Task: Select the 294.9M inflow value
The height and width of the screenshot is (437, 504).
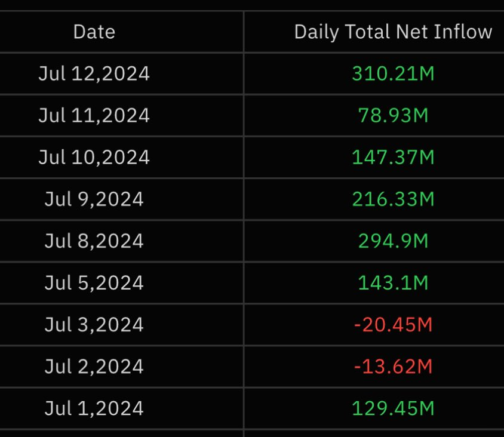Action: (x=393, y=241)
